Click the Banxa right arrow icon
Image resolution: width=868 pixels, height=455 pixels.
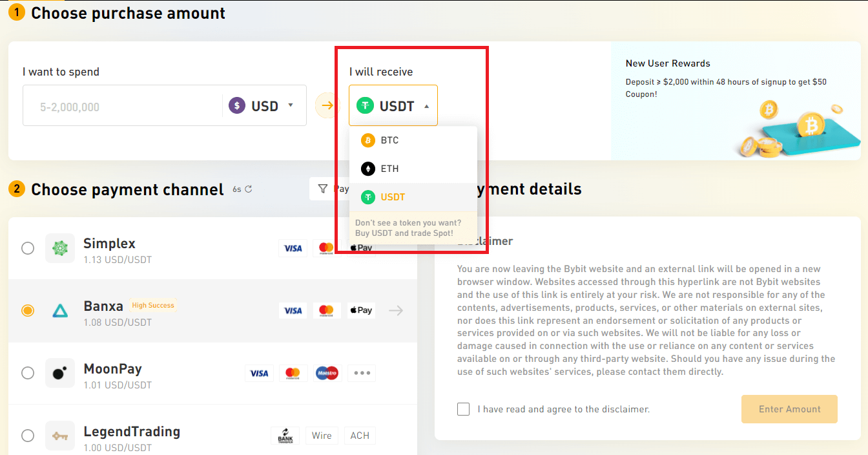(x=396, y=311)
